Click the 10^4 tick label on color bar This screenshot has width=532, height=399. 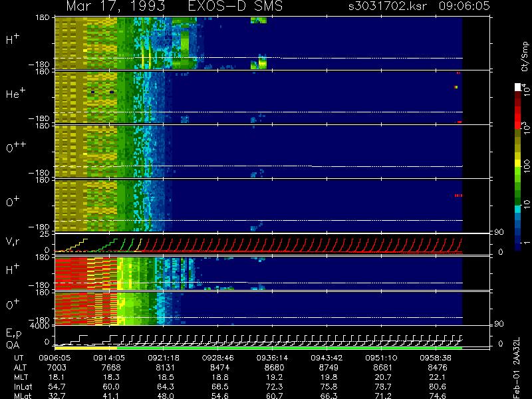tap(525, 90)
